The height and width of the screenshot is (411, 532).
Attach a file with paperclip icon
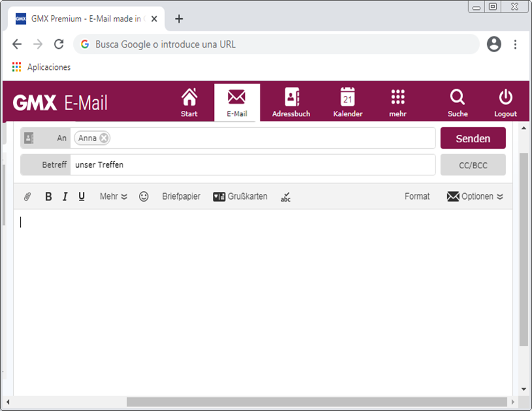27,196
